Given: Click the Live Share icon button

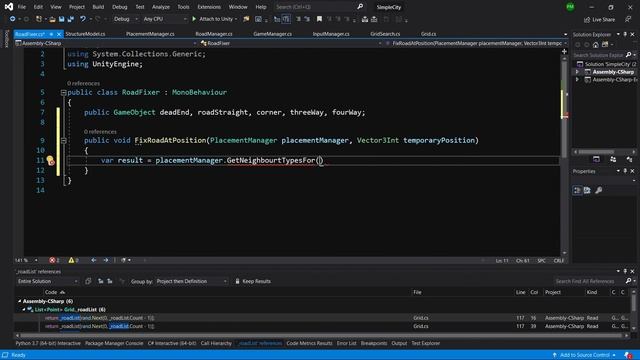Looking at the screenshot, I should pos(587,20).
